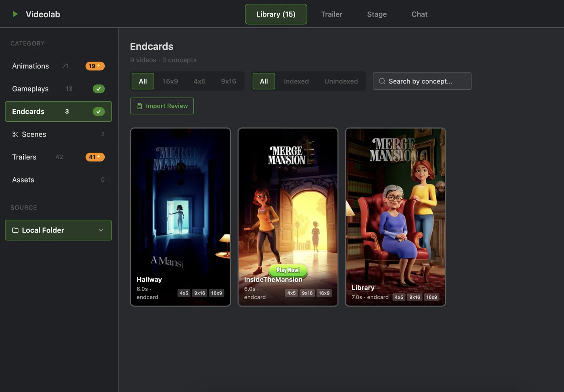Click the 4x5 tag on Hallway card

pyautogui.click(x=184, y=293)
